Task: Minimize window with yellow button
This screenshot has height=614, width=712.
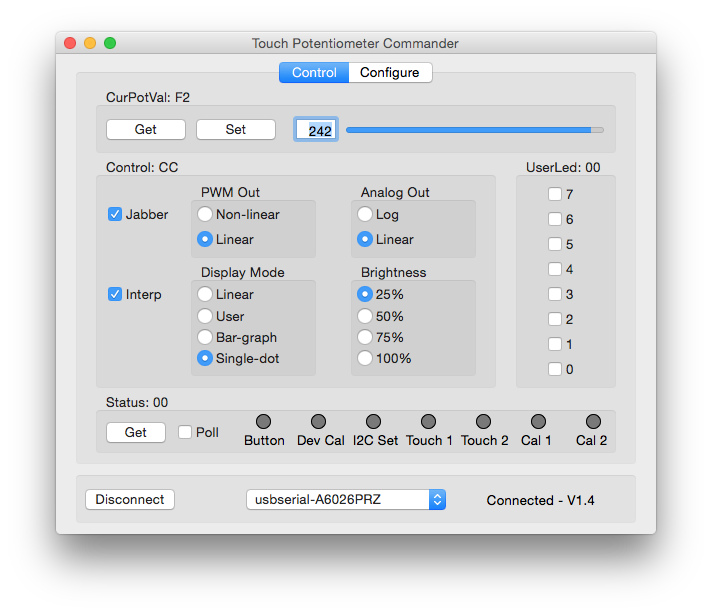Action: (90, 43)
